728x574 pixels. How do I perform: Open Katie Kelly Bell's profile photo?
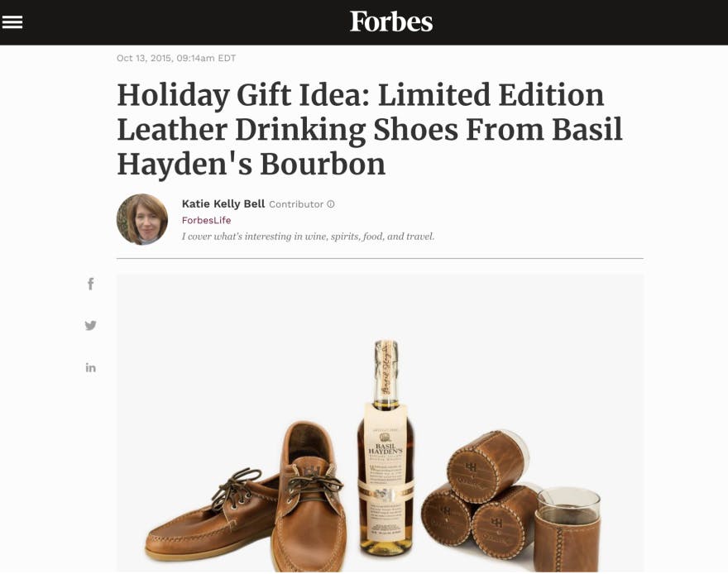point(142,219)
